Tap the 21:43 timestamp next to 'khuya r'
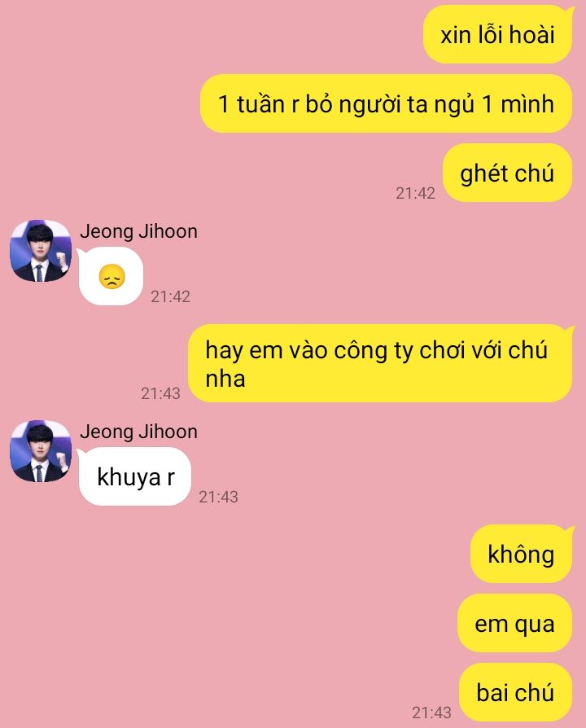586x728 pixels. coord(219,498)
